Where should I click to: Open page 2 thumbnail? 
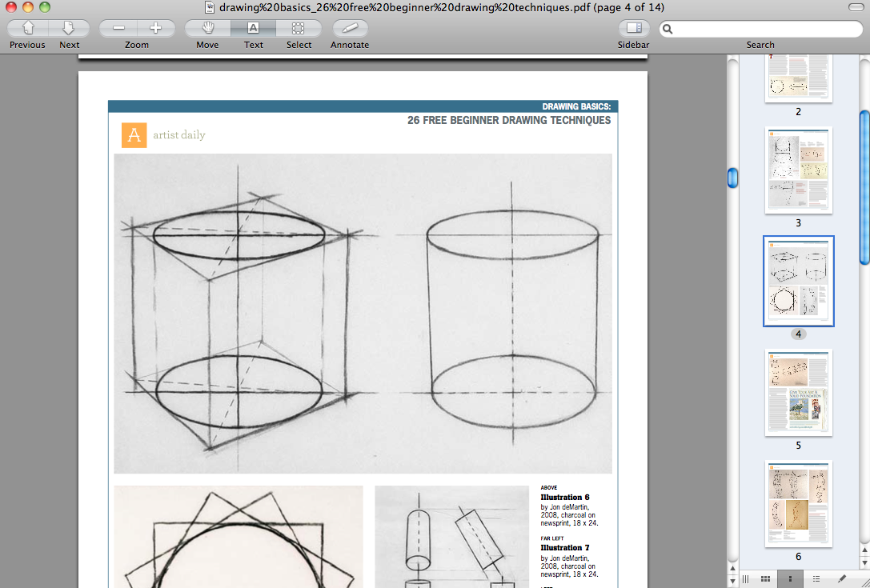(799, 78)
